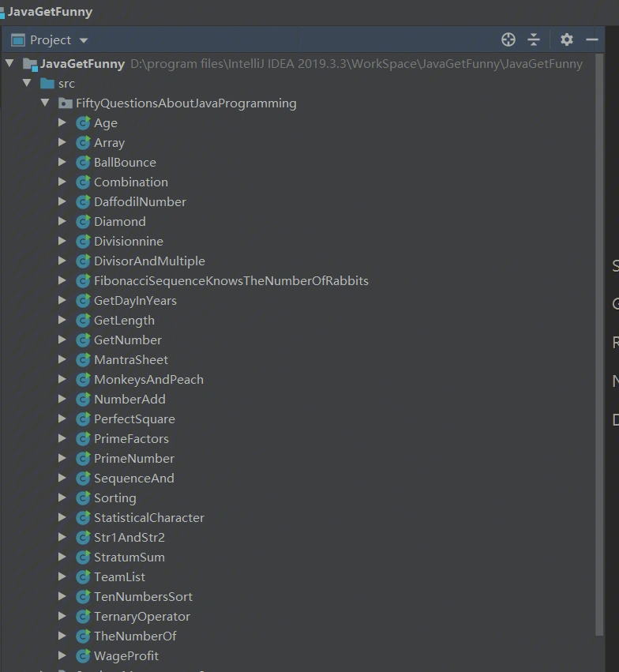Click the class icon beside StratumSum
Viewport: 619px width, 672px height.
tap(83, 556)
